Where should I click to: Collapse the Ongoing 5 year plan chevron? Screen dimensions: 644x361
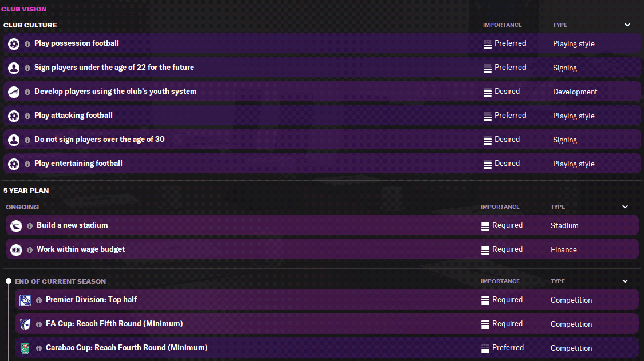(x=625, y=207)
